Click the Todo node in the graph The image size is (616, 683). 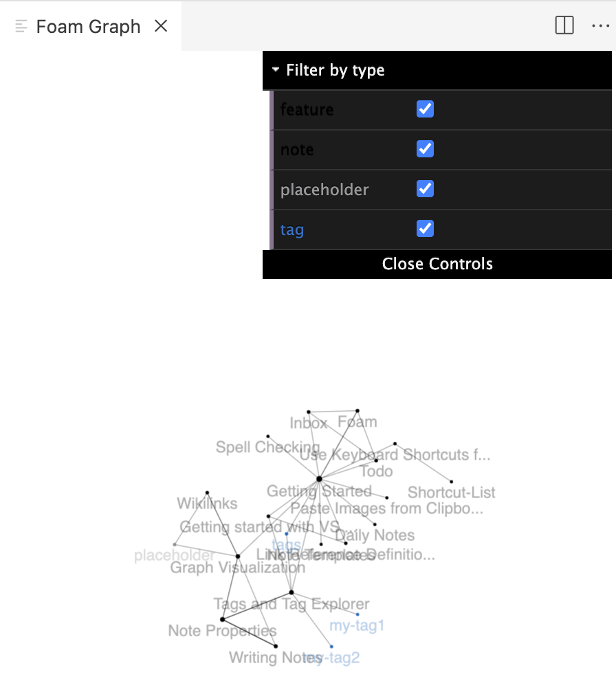coord(377,461)
